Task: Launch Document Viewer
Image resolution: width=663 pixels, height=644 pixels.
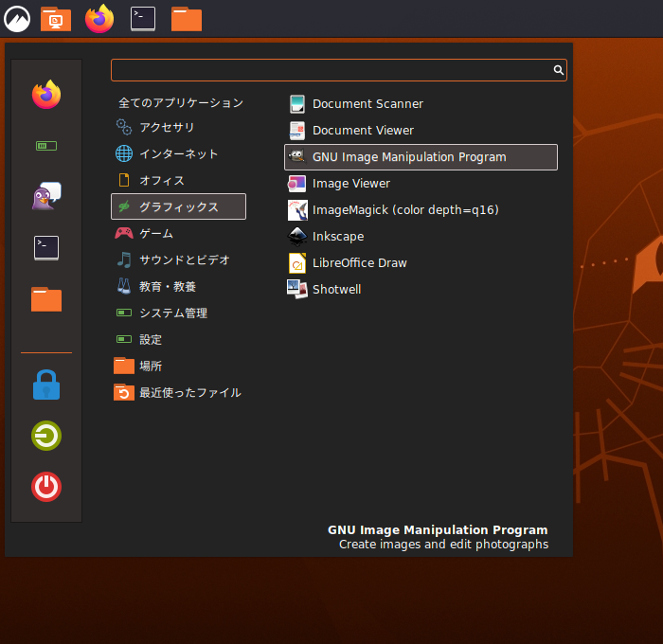Action: (x=421, y=131)
